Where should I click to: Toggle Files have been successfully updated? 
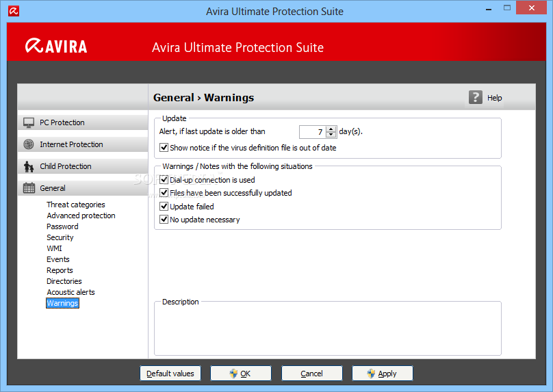[x=164, y=193]
